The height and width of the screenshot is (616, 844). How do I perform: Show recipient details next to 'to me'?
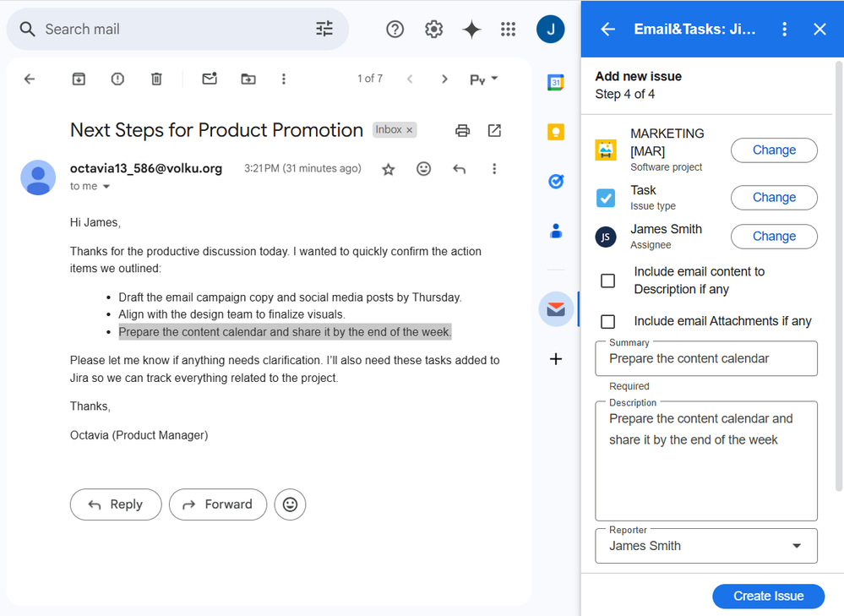click(106, 186)
